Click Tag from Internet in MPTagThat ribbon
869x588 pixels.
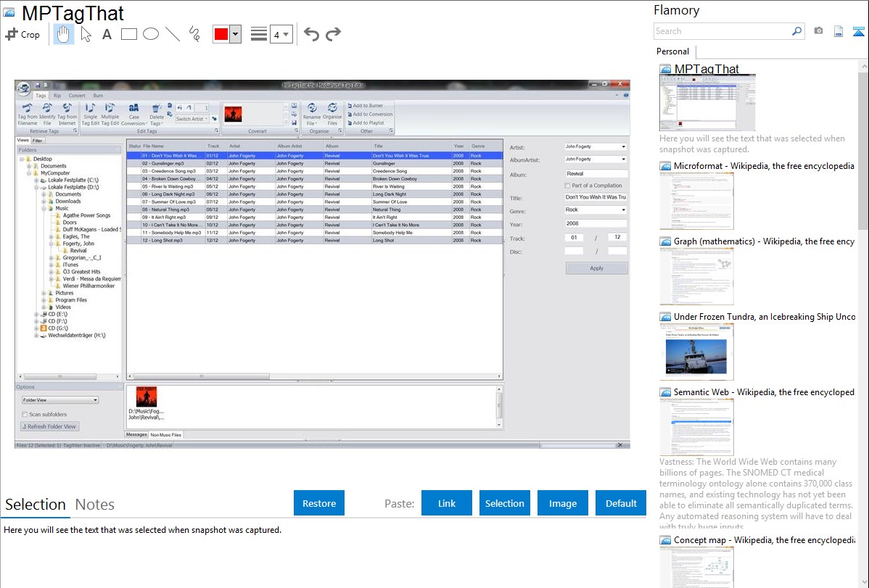pos(67,114)
